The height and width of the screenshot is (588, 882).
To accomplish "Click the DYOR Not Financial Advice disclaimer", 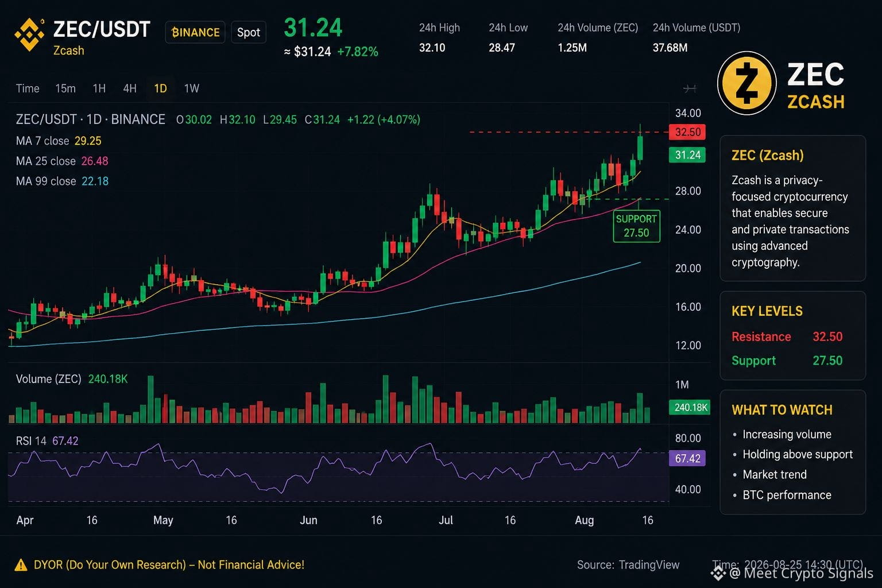I will [169, 565].
